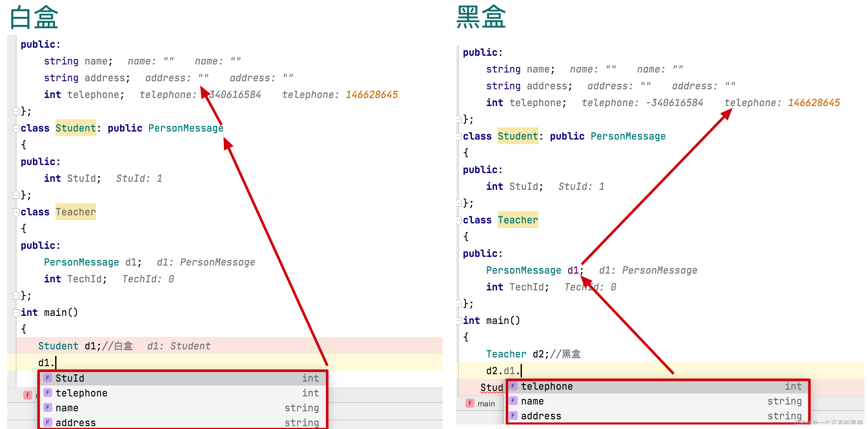Viewport: 868px width, 429px height.
Task: Collapse int main() fold marker in 白盒 code
Action: (x=16, y=313)
